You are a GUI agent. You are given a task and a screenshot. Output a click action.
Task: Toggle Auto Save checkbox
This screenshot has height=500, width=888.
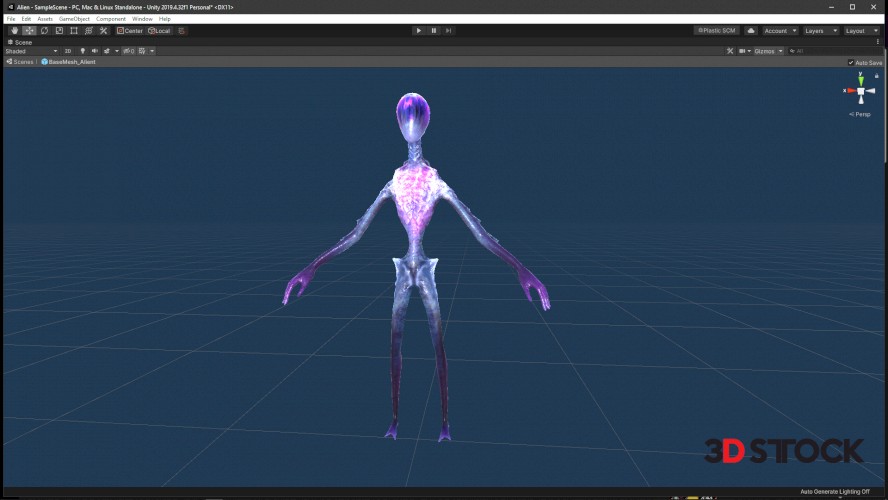pyautogui.click(x=851, y=62)
